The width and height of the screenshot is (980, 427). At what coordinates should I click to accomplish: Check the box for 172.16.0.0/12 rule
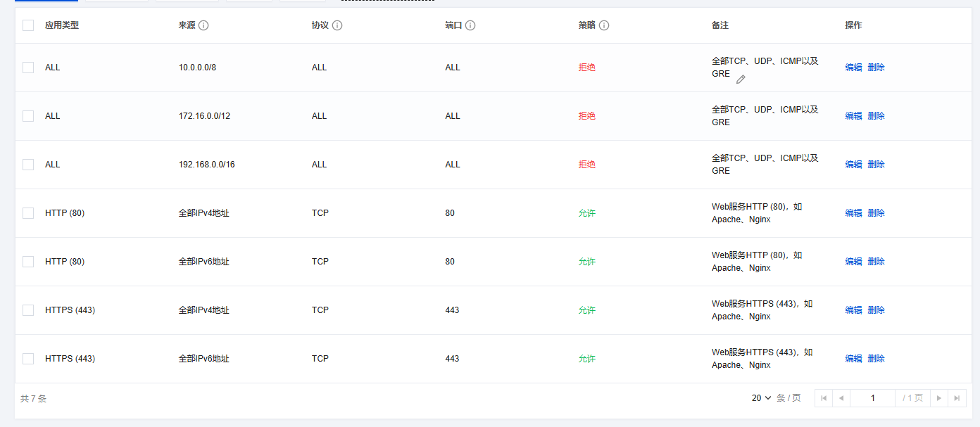(x=28, y=116)
